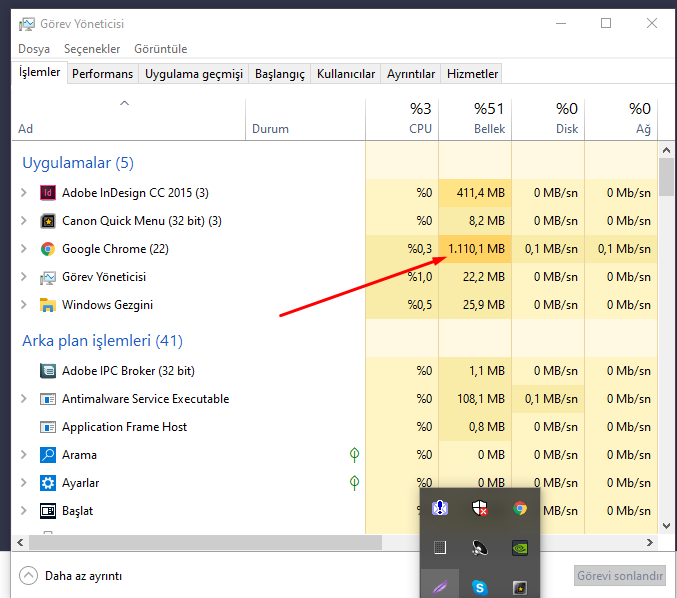Expand the Ayarlar process row
Image resolution: width=677 pixels, height=598 pixels.
(x=24, y=483)
